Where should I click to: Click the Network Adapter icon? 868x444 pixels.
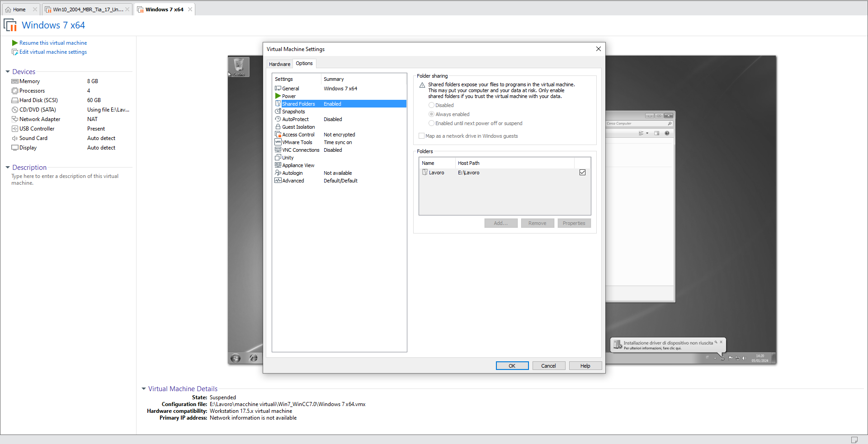[15, 119]
